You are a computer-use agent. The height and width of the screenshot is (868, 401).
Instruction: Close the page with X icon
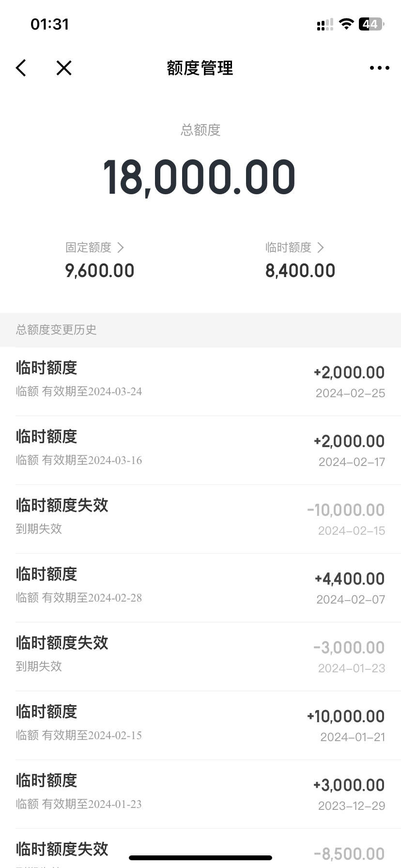64,68
